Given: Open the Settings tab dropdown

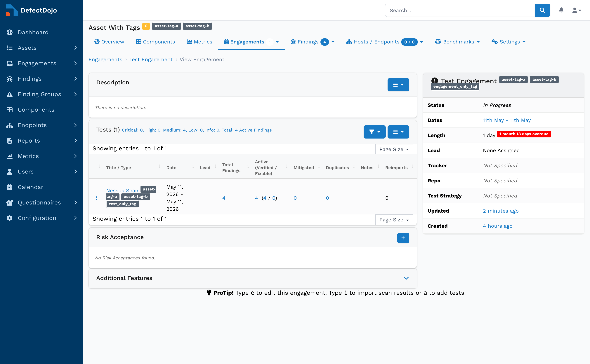Looking at the screenshot, I should [508, 42].
